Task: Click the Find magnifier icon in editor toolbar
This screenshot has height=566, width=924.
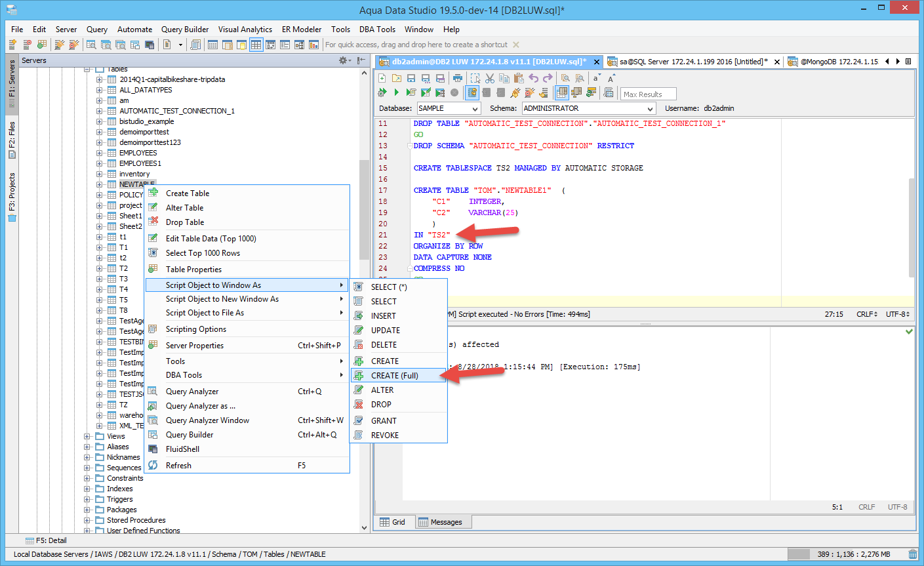Action: pos(565,78)
